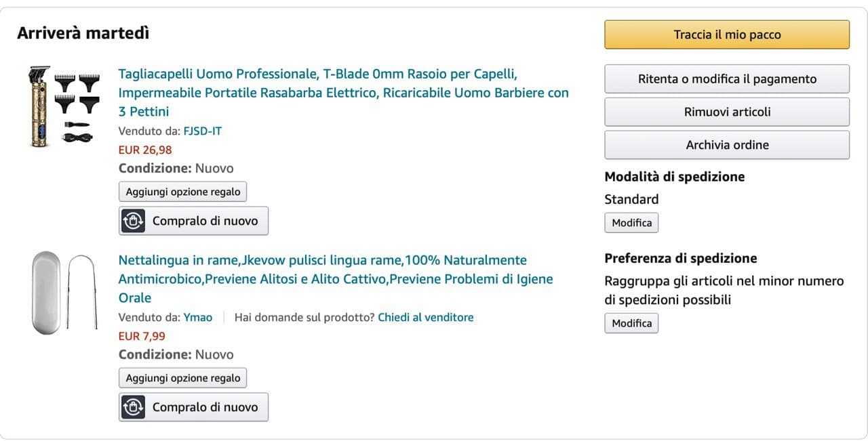This screenshot has height=441, width=868.
Task: Add gift option for the Tagliacapelli
Action: 182,192
